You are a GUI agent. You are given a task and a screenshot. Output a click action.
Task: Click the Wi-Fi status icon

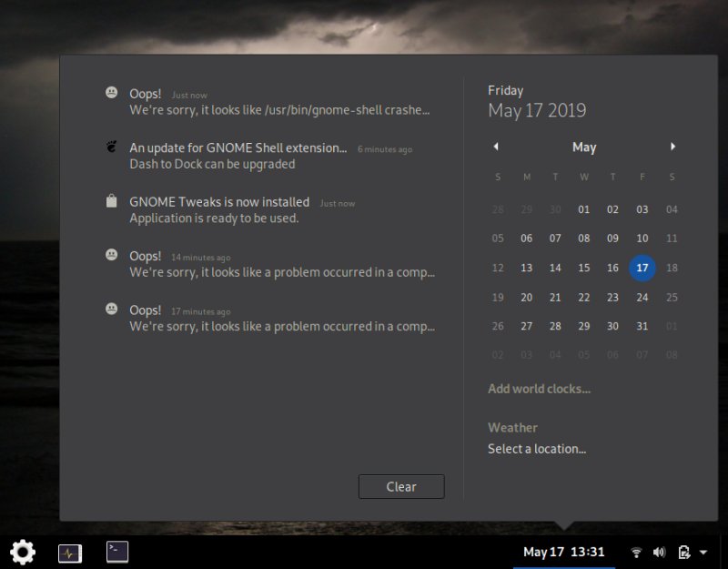click(635, 552)
